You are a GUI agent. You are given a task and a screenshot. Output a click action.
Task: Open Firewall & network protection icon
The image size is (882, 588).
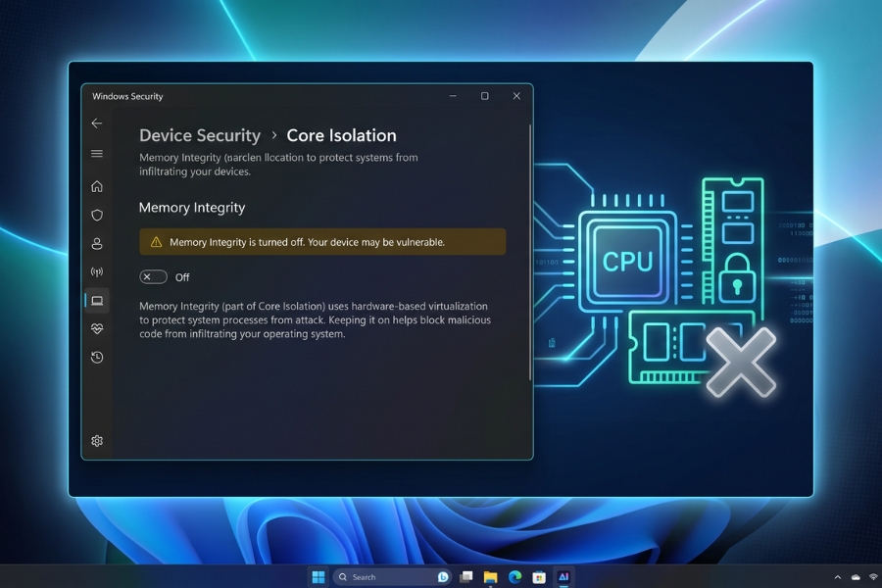pos(97,272)
